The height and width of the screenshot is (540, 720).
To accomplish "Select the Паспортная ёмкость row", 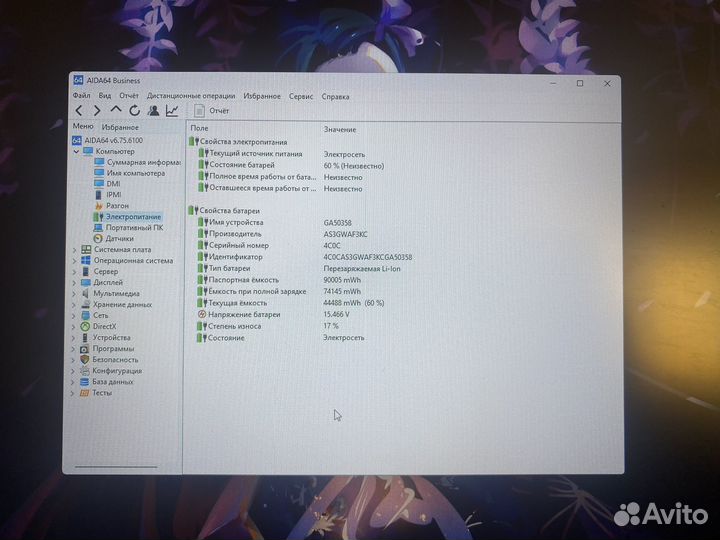I will (279, 280).
